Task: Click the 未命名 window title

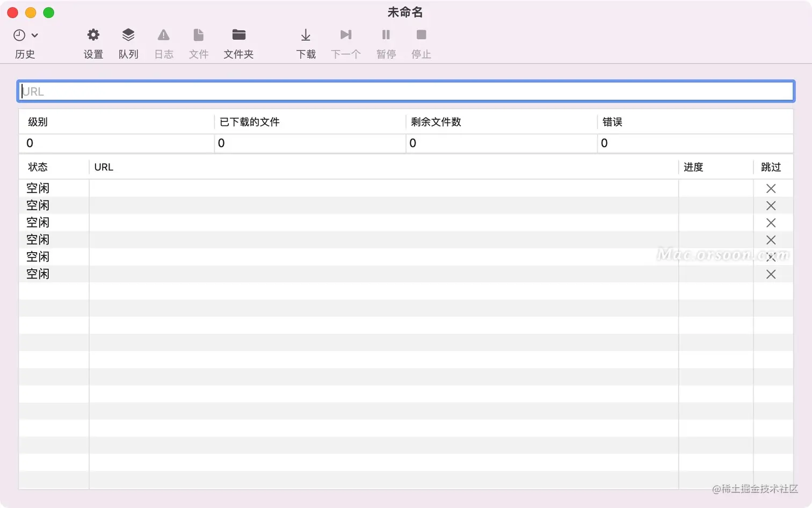Action: point(405,12)
